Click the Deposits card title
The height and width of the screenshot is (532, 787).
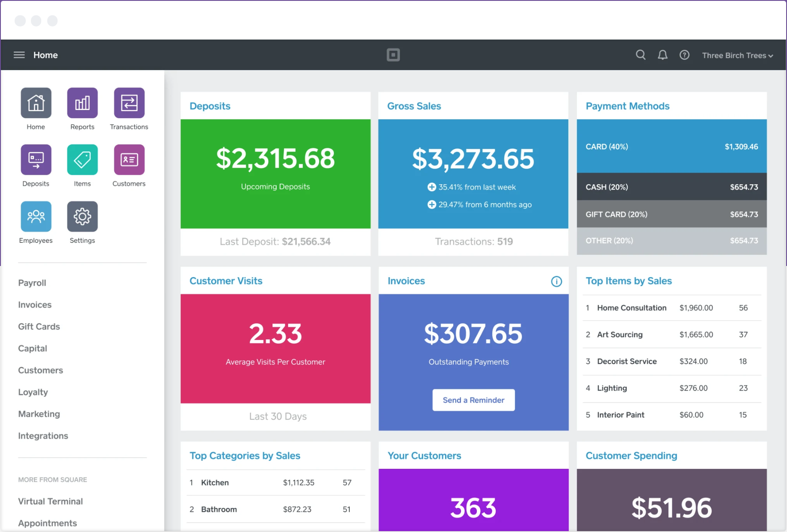point(210,106)
